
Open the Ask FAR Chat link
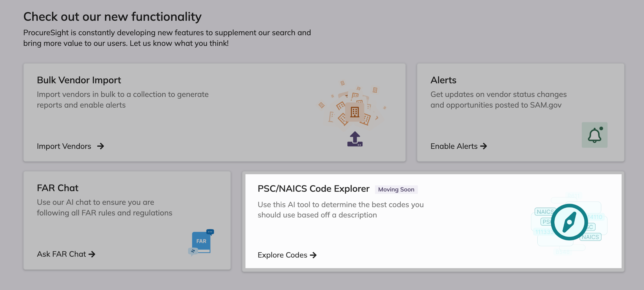pyautogui.click(x=66, y=254)
